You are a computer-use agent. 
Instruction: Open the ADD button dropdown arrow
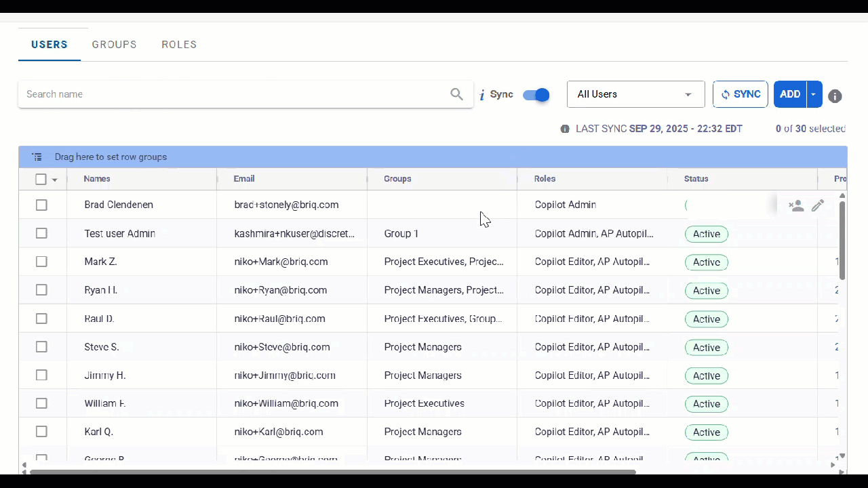[814, 94]
